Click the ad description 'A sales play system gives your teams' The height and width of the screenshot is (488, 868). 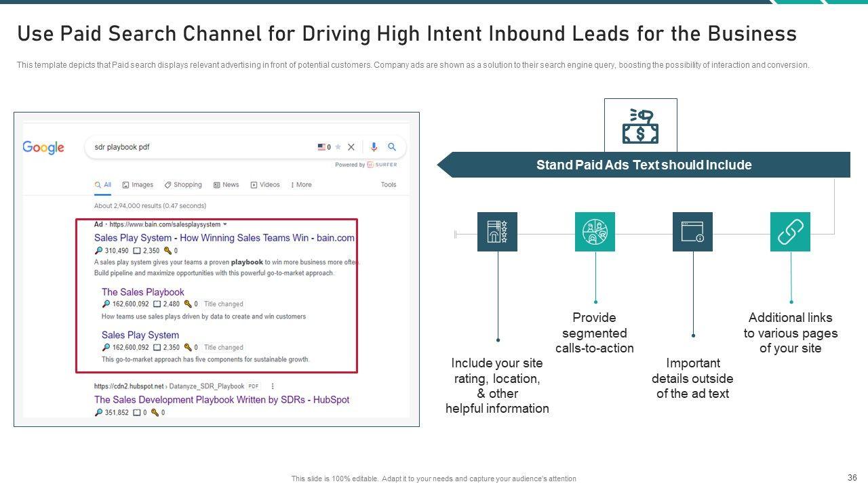[x=226, y=262]
